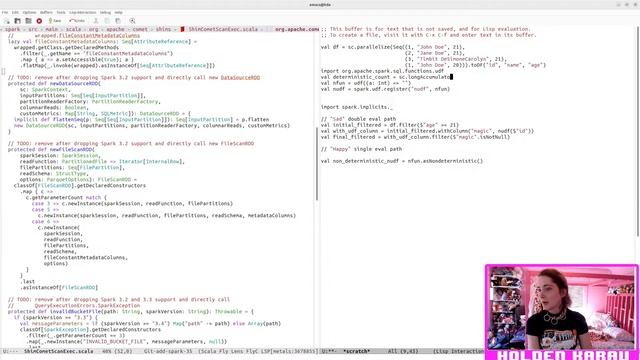The image size is (640, 360).
Task: Click the 'shims' breadcrumb segment
Action: coord(164,29)
